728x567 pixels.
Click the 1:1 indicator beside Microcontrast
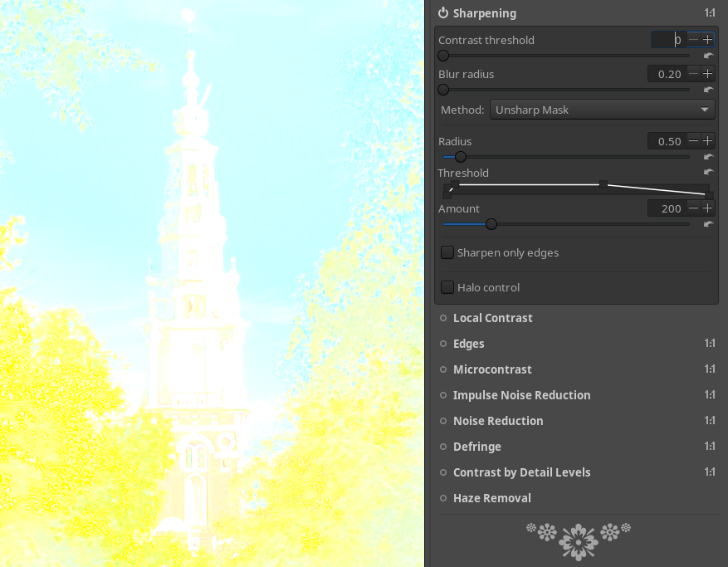710,369
